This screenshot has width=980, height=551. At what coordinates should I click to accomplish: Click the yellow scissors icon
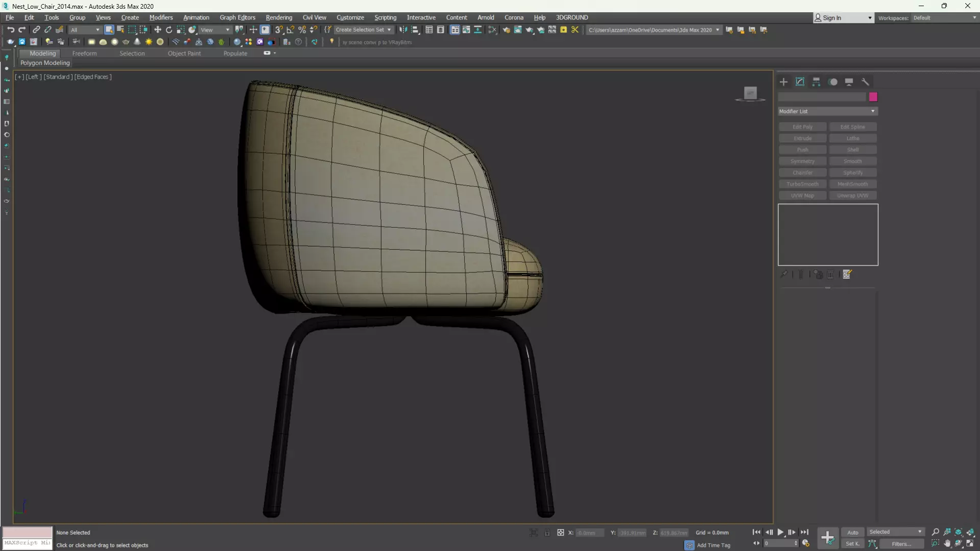tap(575, 30)
